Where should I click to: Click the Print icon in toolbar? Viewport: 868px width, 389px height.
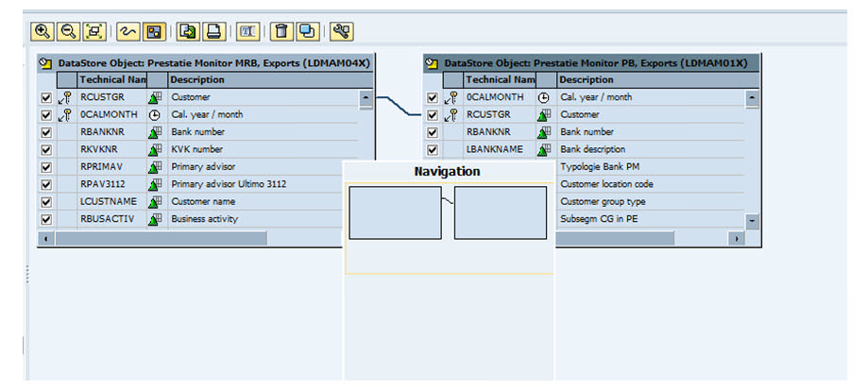click(x=213, y=31)
